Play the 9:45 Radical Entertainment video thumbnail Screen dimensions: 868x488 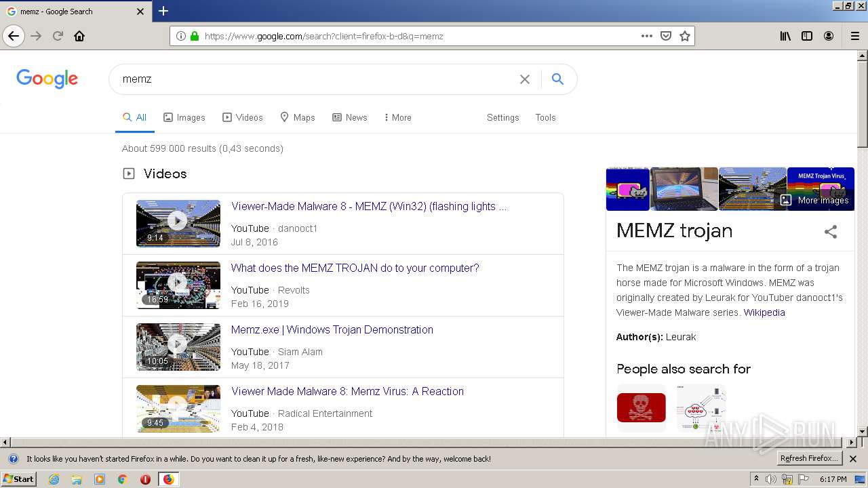[x=178, y=408]
